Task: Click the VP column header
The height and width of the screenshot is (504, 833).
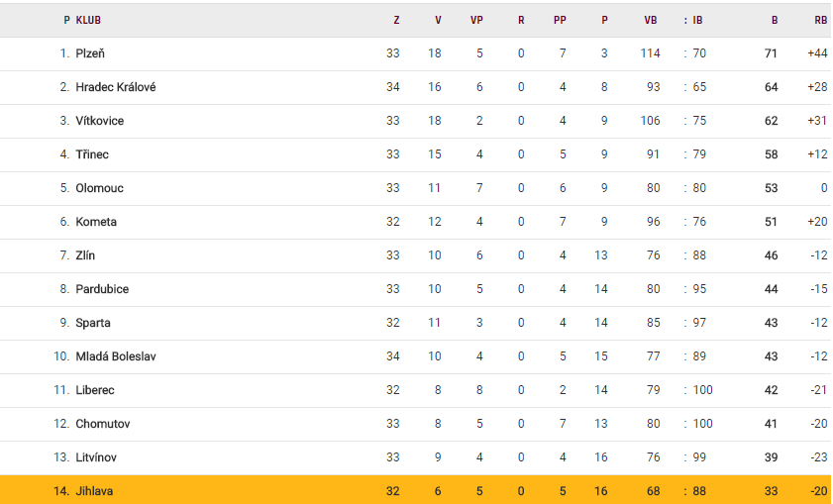Action: pos(476,20)
